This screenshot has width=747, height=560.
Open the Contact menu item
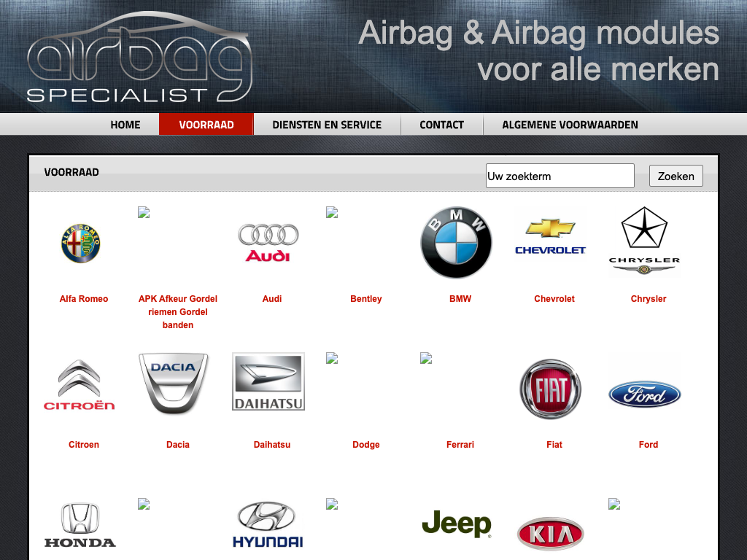441,125
